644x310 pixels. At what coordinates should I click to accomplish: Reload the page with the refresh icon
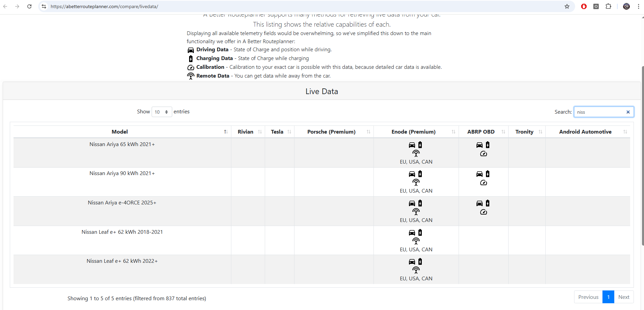click(x=29, y=6)
